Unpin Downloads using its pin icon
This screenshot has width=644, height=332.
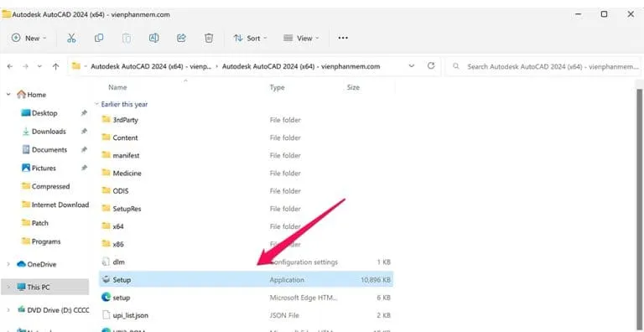click(84, 132)
